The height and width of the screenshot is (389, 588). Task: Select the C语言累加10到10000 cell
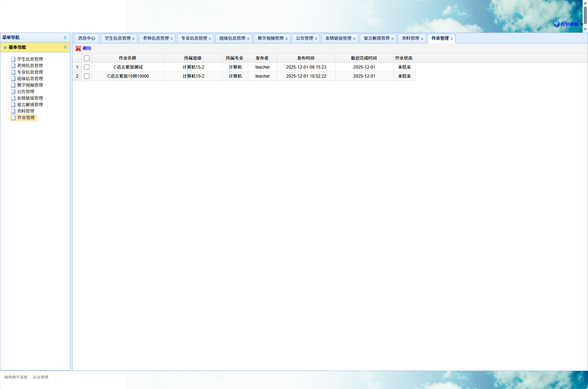click(128, 76)
